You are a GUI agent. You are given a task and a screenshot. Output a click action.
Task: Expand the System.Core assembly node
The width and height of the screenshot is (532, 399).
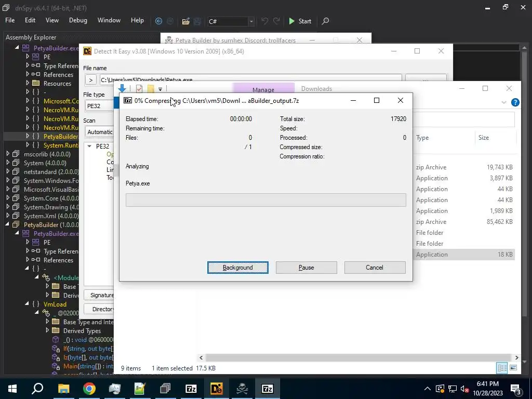click(x=8, y=198)
